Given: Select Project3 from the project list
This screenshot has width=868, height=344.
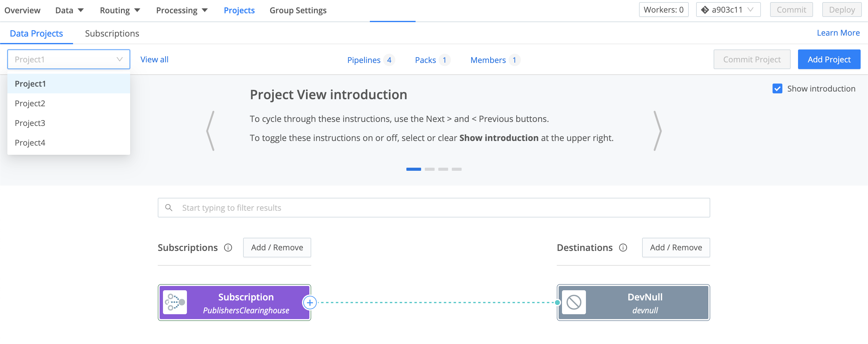Looking at the screenshot, I should [30, 123].
